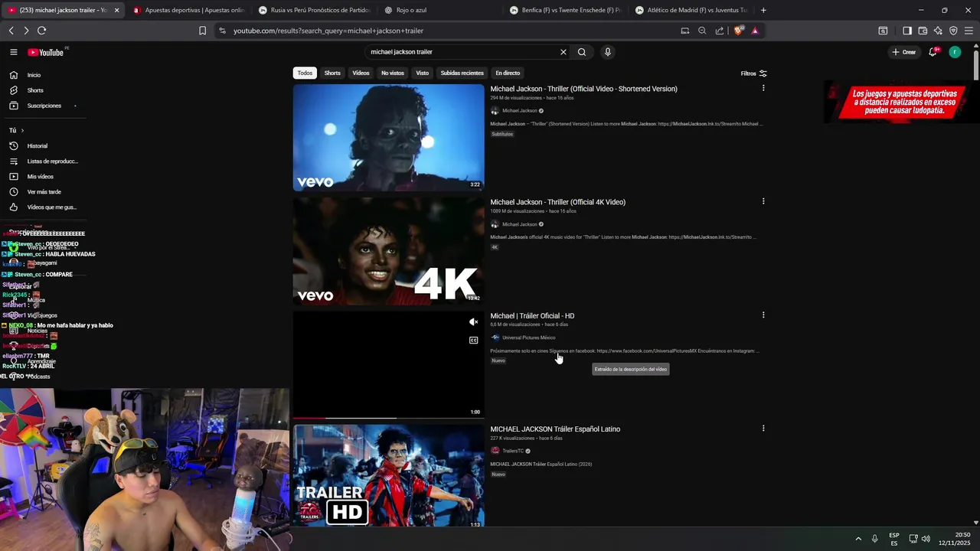Toggle the browser sidebar panel

point(907,31)
